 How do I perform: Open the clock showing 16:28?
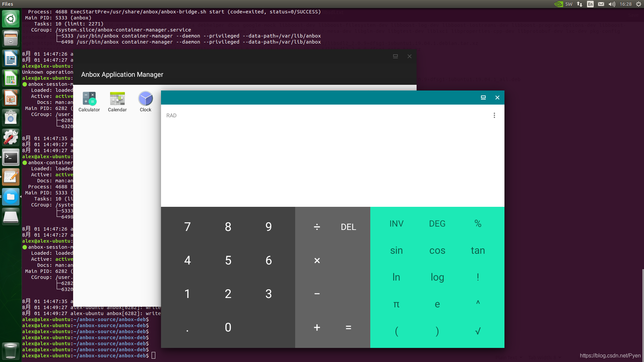626,4
